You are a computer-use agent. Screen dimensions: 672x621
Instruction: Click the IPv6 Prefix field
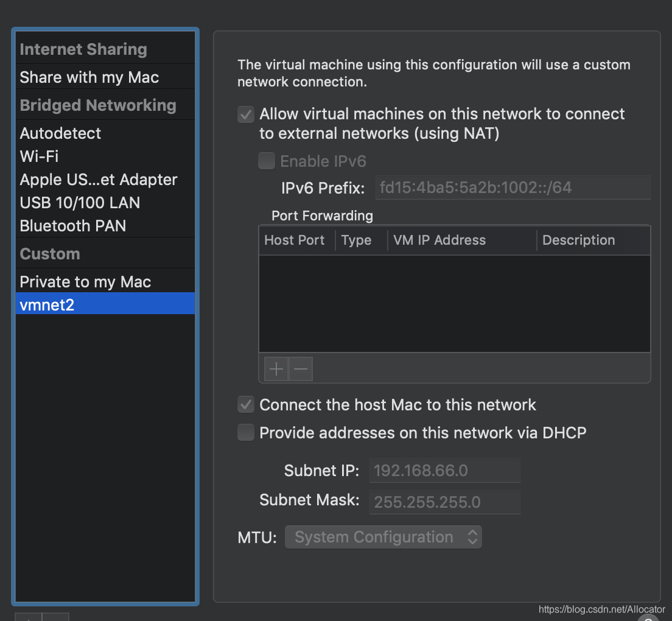513,188
